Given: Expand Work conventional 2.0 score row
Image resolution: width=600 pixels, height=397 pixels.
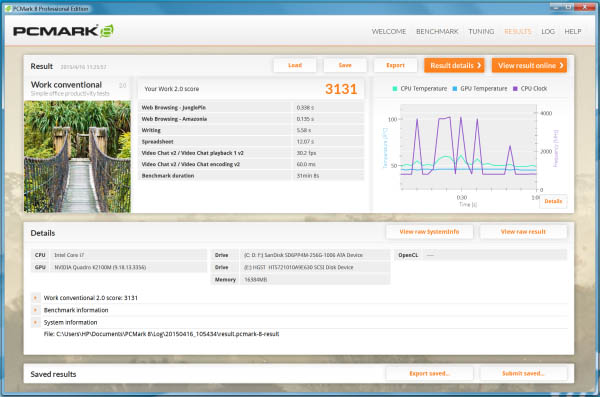Looking at the screenshot, I should click(35, 297).
